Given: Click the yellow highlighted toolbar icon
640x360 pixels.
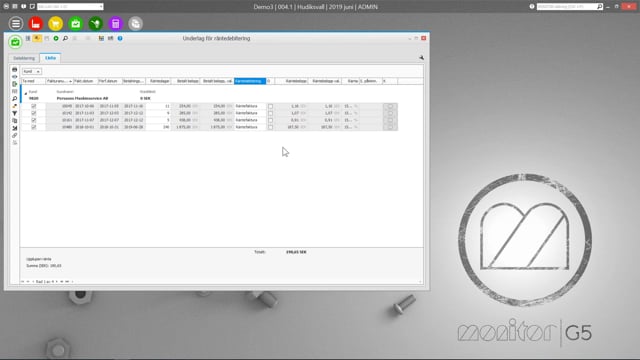Looking at the screenshot, I should (37, 38).
